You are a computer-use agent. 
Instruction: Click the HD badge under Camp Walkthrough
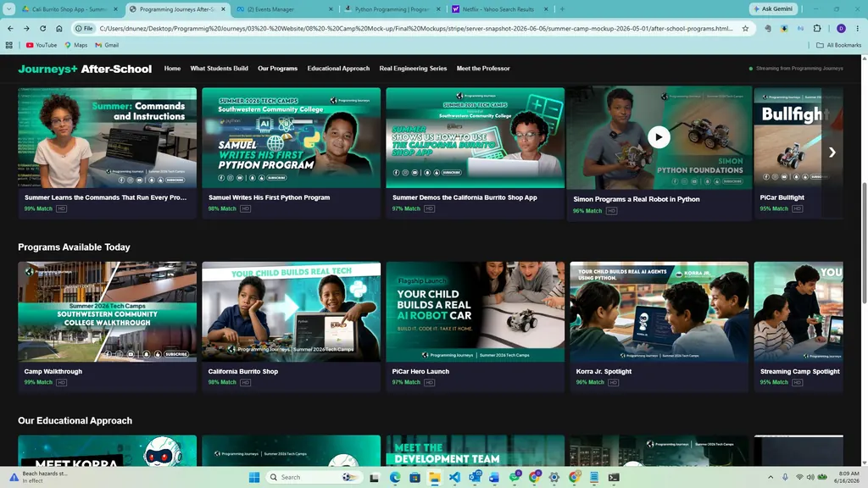(x=61, y=382)
